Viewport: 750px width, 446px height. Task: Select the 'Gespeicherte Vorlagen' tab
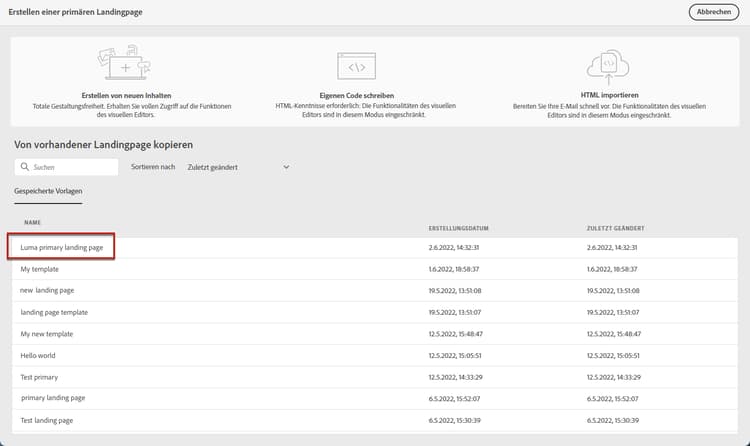click(x=48, y=190)
